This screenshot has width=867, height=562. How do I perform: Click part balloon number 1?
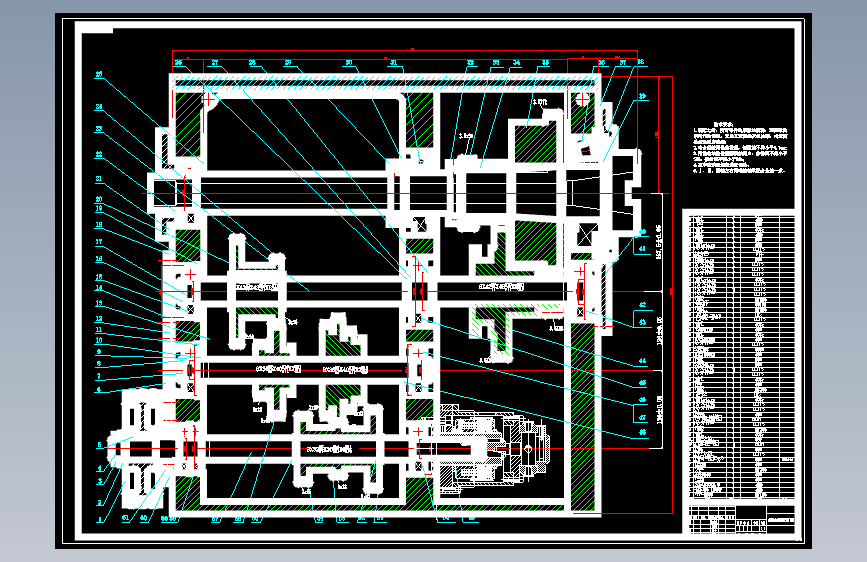pos(100,519)
